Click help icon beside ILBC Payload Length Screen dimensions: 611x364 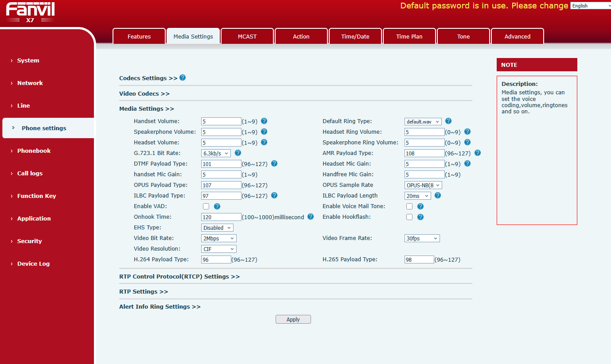point(437,195)
